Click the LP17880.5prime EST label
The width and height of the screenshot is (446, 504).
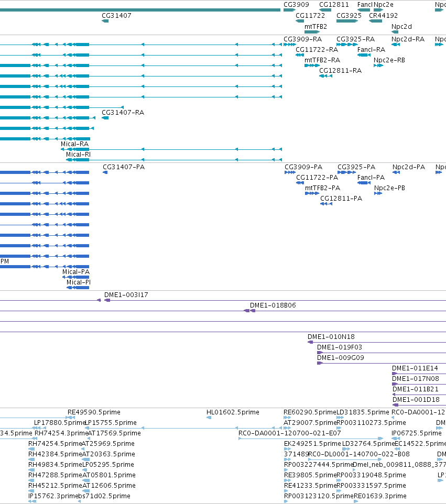coord(60,423)
